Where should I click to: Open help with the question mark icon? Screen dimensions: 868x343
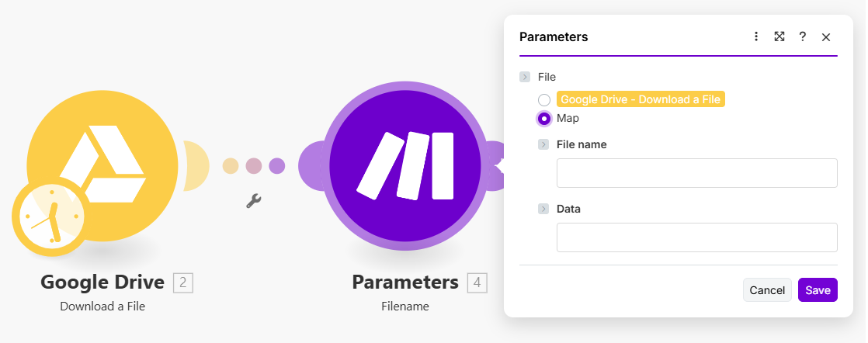pyautogui.click(x=802, y=36)
